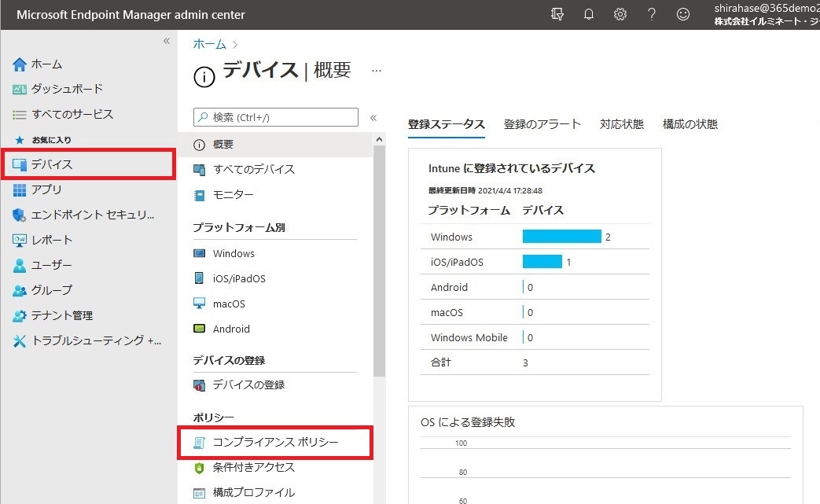Click the 合計 total row
The height and width of the screenshot is (504, 820).
[x=535, y=362]
